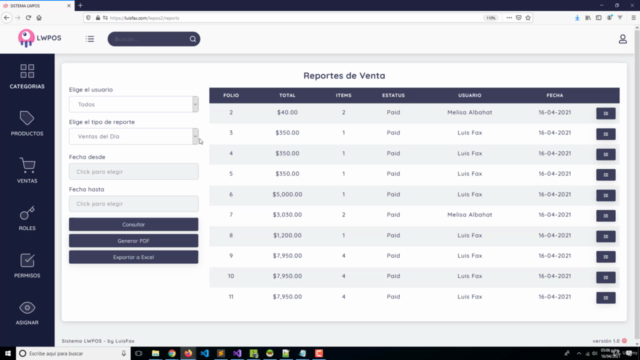Select the $40.00 total cell
Image resolution: width=640 pixels, height=360 pixels.
coord(287,112)
